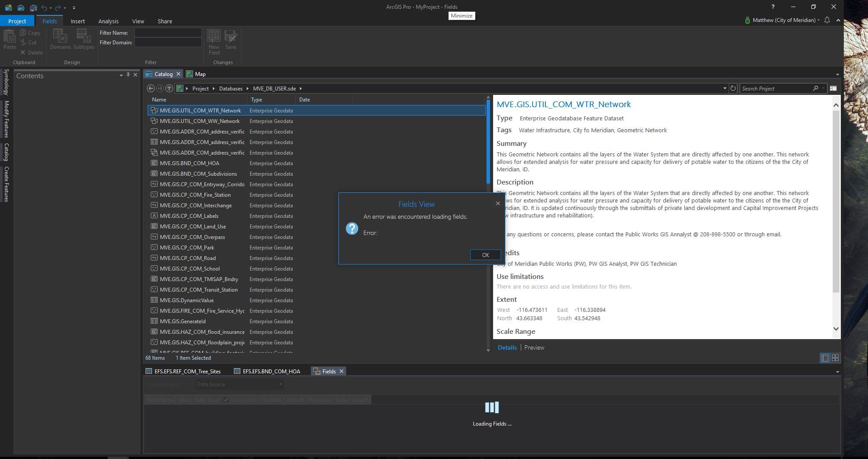Screen dimensions: 868x459
Task: Close the Catalog view tab
Action: click(x=178, y=74)
